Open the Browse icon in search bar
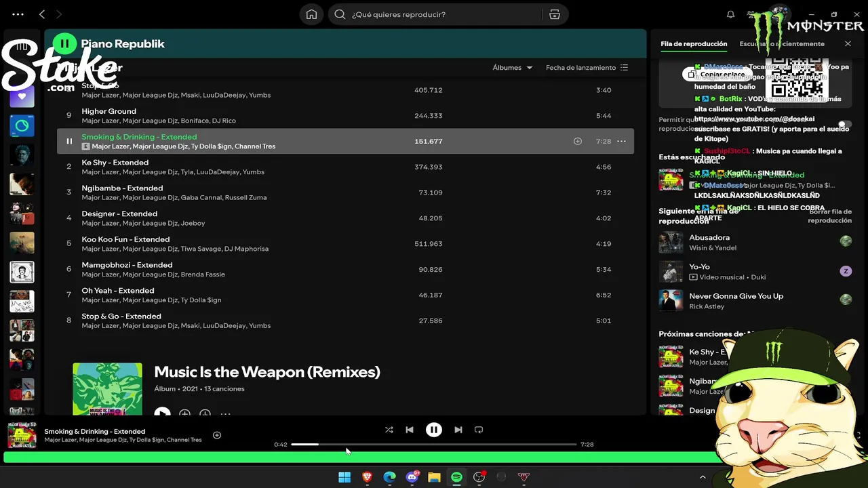Viewport: 868px width, 488px height. [555, 14]
